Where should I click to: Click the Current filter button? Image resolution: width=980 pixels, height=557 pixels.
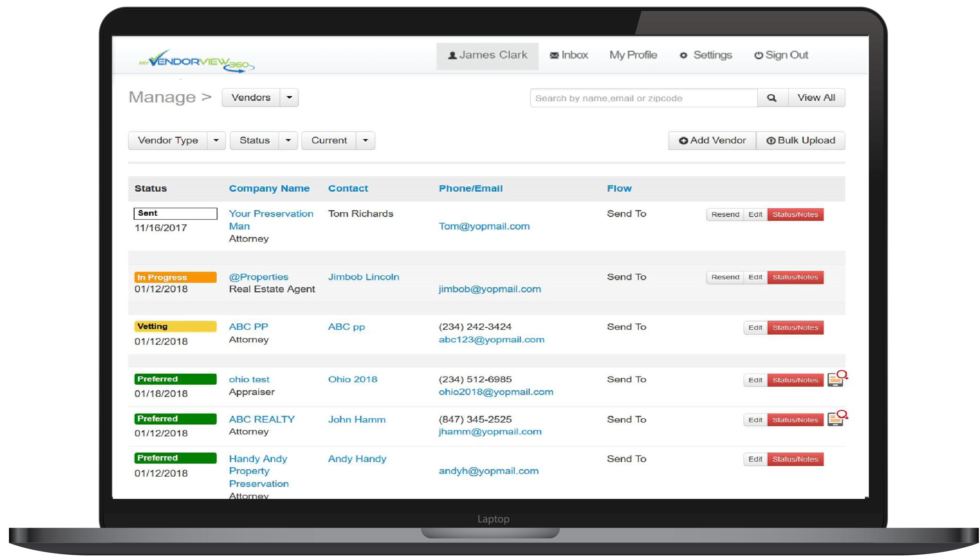[329, 140]
